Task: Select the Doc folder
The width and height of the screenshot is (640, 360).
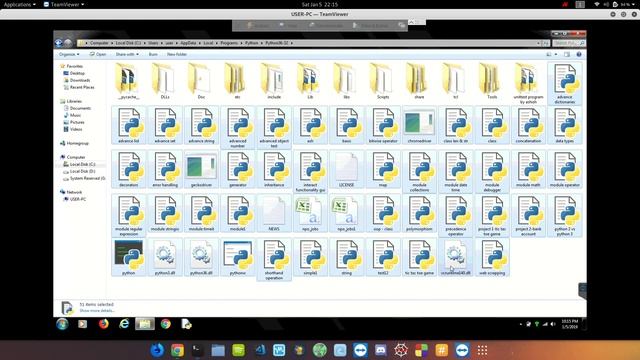Action: [x=201, y=81]
